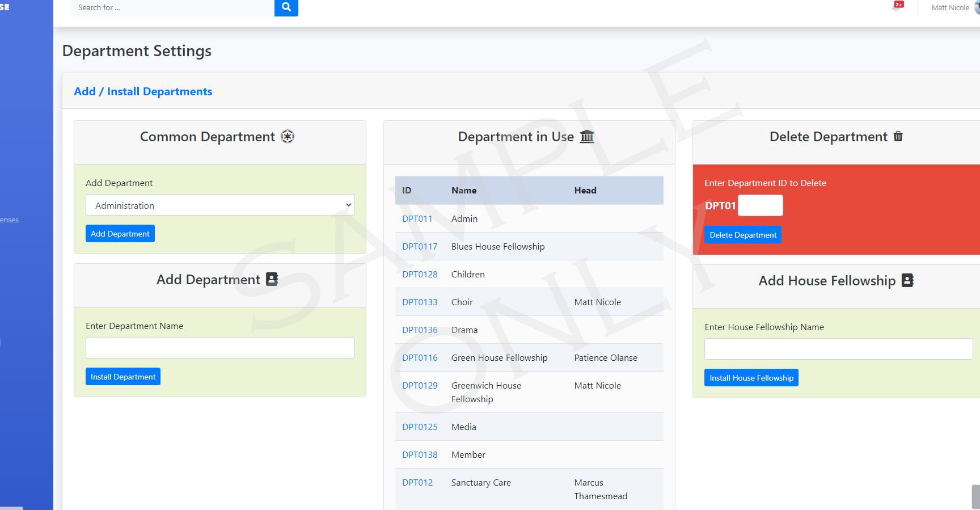Expand the Administration department dropdown
980x510 pixels.
point(219,205)
